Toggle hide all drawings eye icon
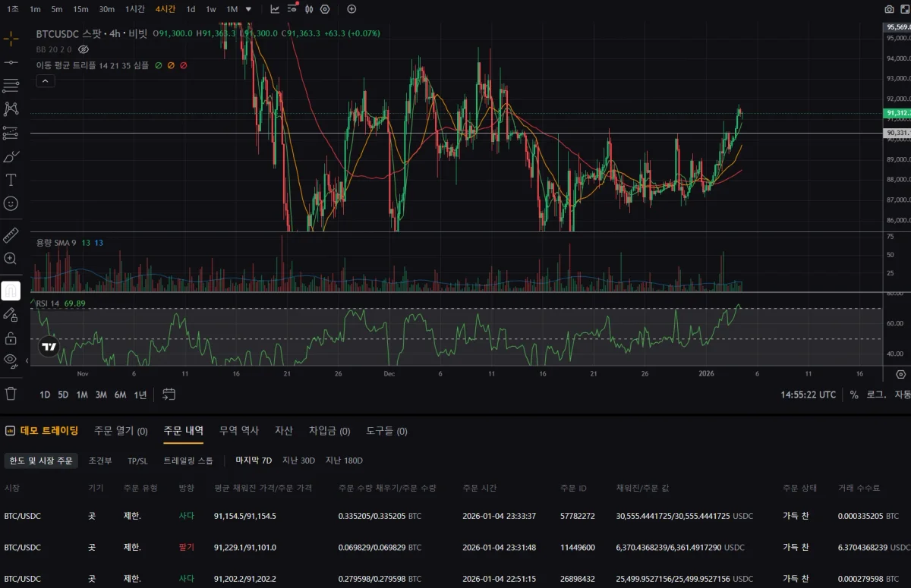 (11, 360)
